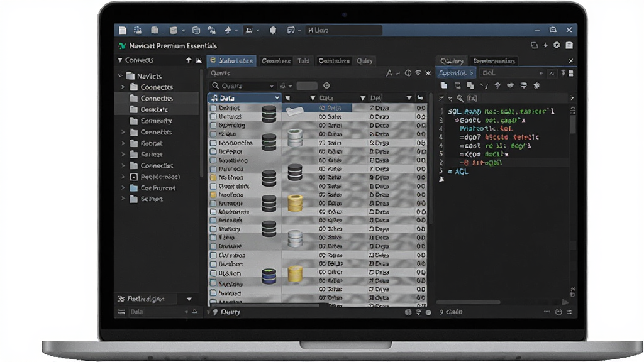Switch to the Quiry tab
The width and height of the screenshot is (644, 362).
(x=364, y=61)
